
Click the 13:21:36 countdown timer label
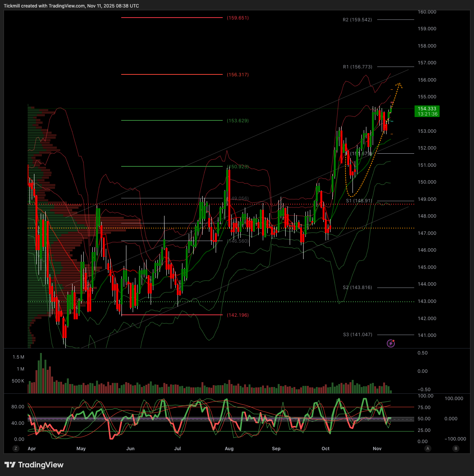click(x=427, y=114)
